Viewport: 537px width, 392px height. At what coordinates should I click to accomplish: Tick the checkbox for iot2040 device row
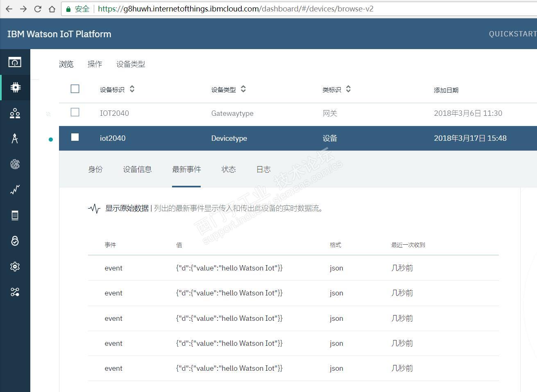[75, 137]
